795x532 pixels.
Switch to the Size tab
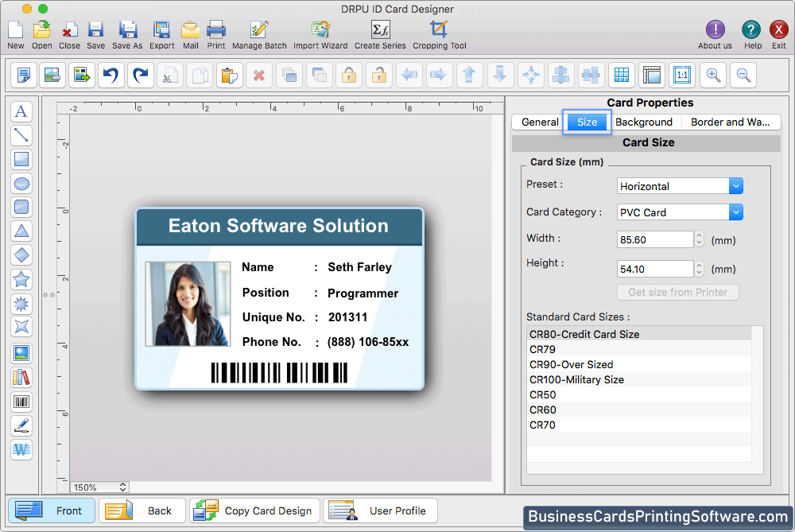click(x=587, y=122)
